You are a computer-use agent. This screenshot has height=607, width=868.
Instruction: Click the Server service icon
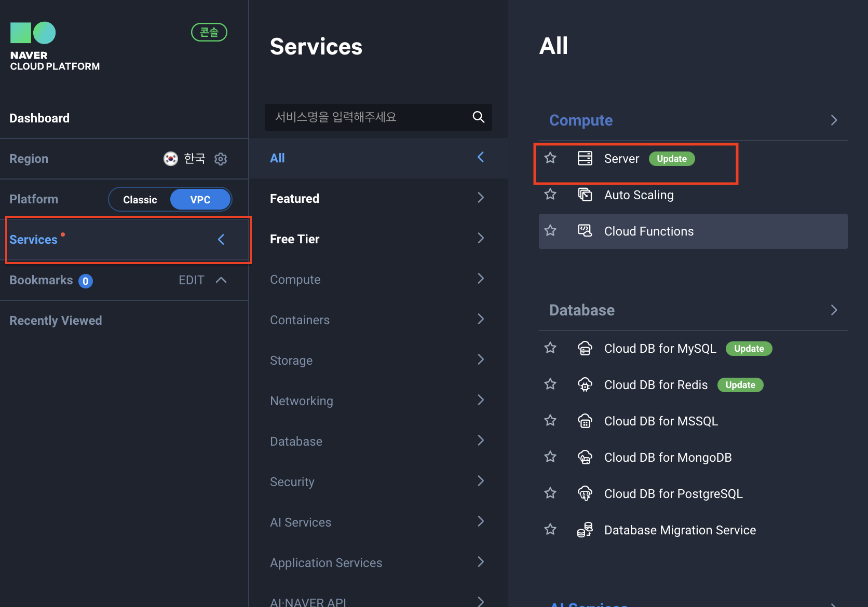point(585,158)
